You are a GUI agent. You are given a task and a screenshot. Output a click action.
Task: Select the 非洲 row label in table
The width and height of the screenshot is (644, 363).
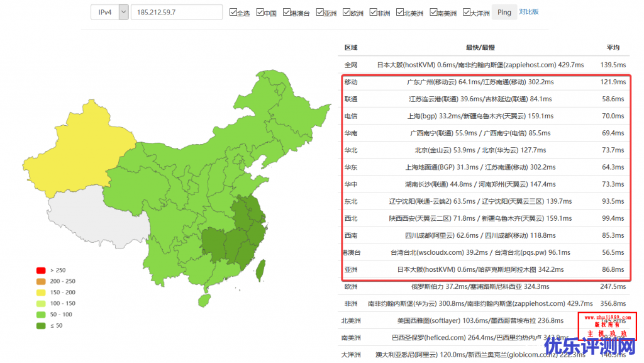[x=351, y=303]
